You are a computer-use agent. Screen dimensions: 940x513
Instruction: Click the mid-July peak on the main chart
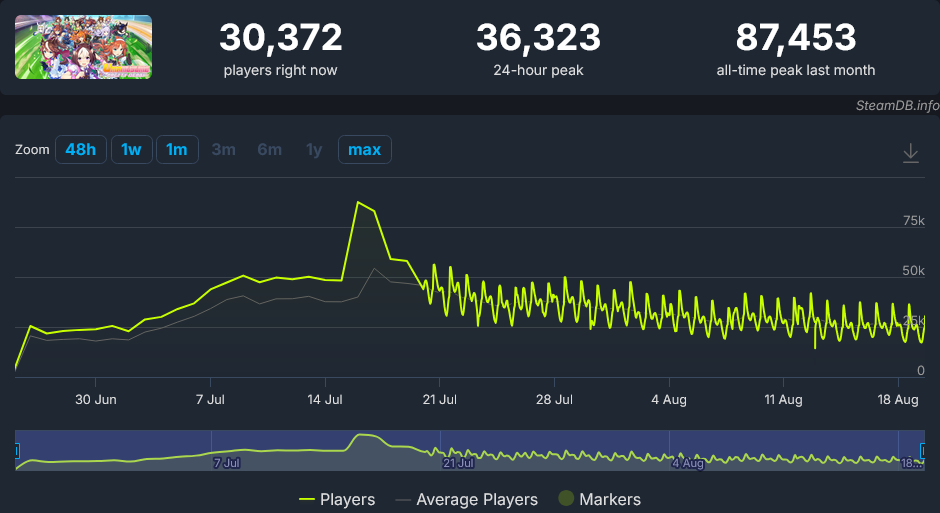[358, 202]
